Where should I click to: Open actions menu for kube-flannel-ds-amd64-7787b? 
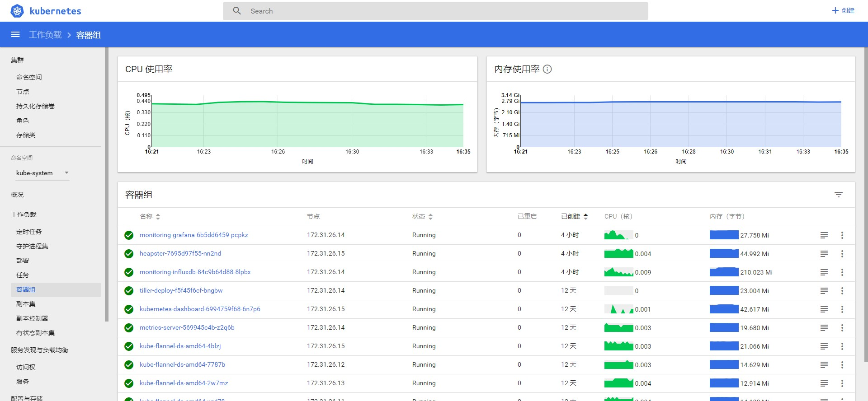[842, 365]
